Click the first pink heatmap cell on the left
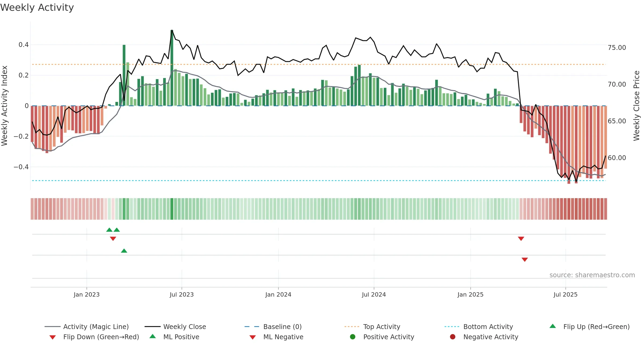 click(x=32, y=209)
